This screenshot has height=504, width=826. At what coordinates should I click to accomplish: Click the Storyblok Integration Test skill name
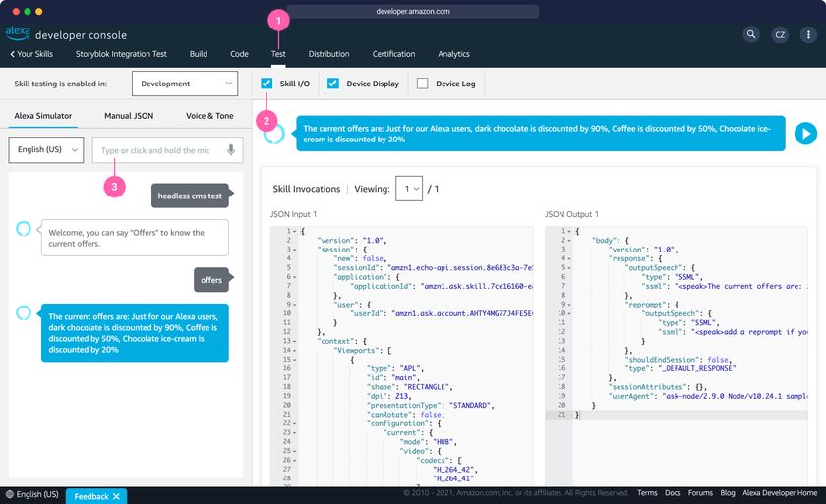tap(121, 54)
